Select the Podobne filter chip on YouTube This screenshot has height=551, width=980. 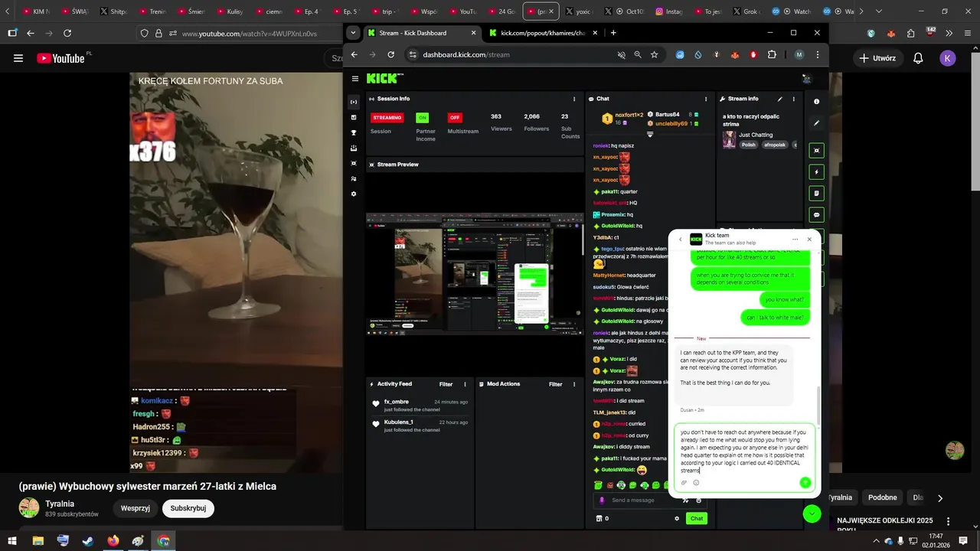click(x=882, y=497)
